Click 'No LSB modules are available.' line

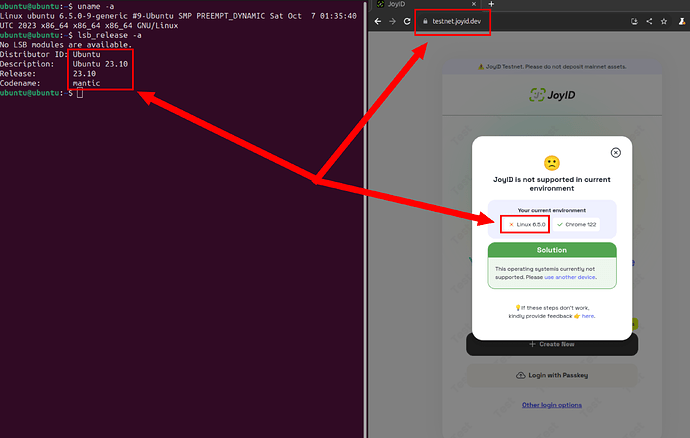pos(66,45)
